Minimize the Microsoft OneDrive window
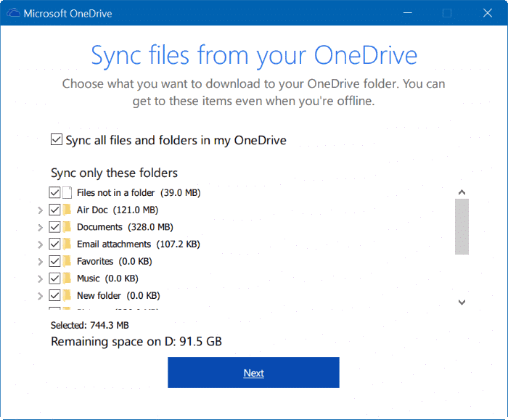 [408, 13]
